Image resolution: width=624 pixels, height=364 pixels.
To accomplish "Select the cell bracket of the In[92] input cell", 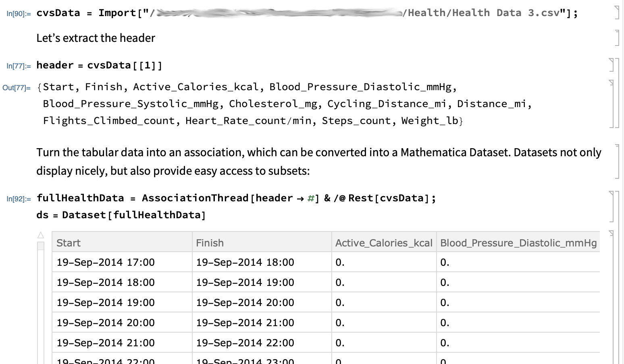I will coord(612,206).
